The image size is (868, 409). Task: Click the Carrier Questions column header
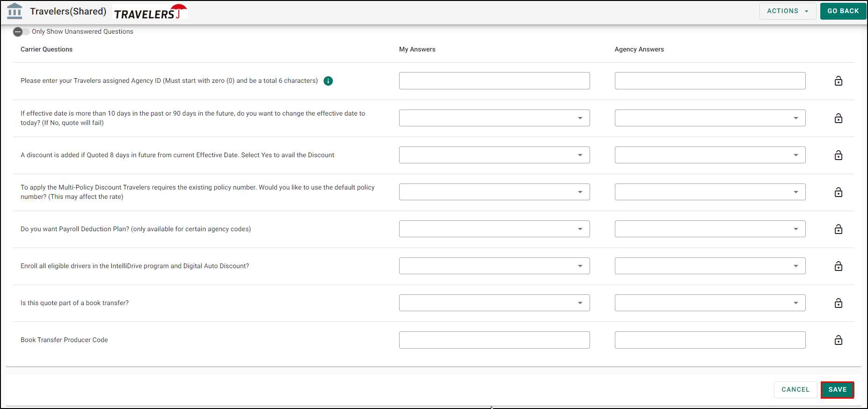coord(46,49)
